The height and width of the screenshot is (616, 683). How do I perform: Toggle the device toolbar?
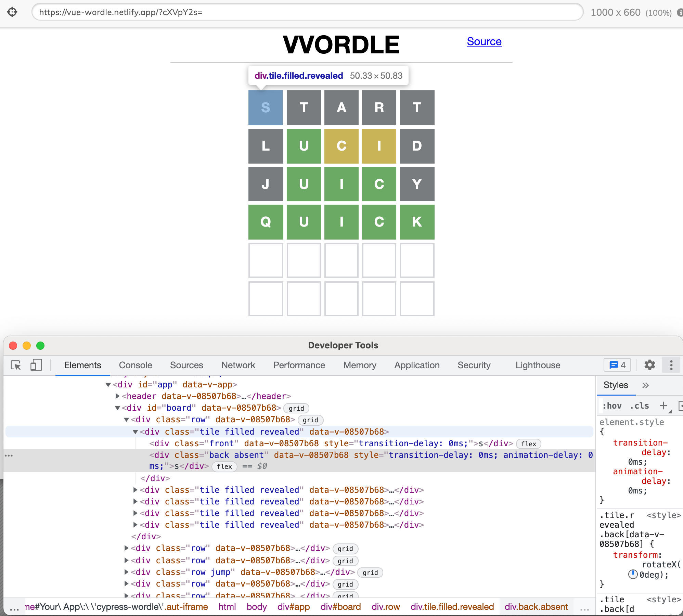[x=36, y=365]
